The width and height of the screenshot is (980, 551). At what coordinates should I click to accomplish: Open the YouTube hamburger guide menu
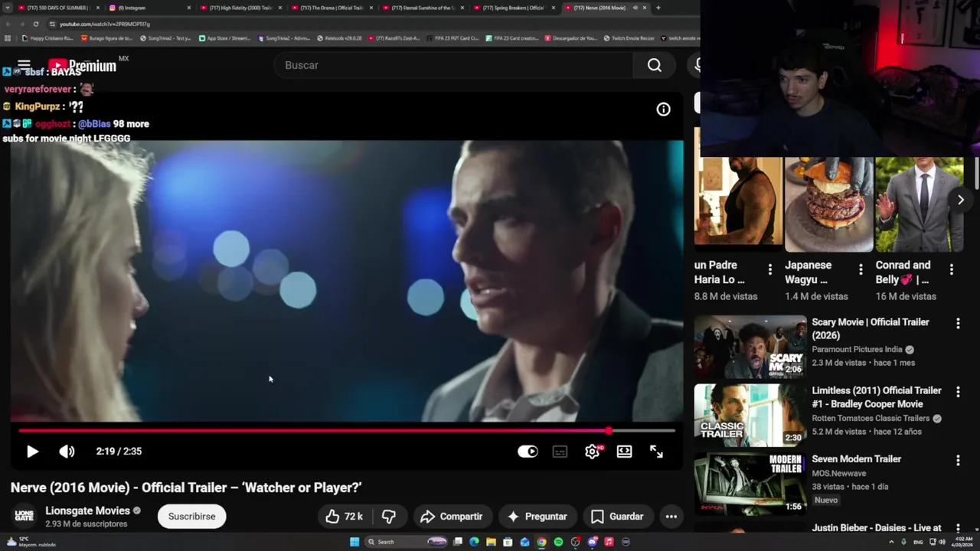pos(24,65)
